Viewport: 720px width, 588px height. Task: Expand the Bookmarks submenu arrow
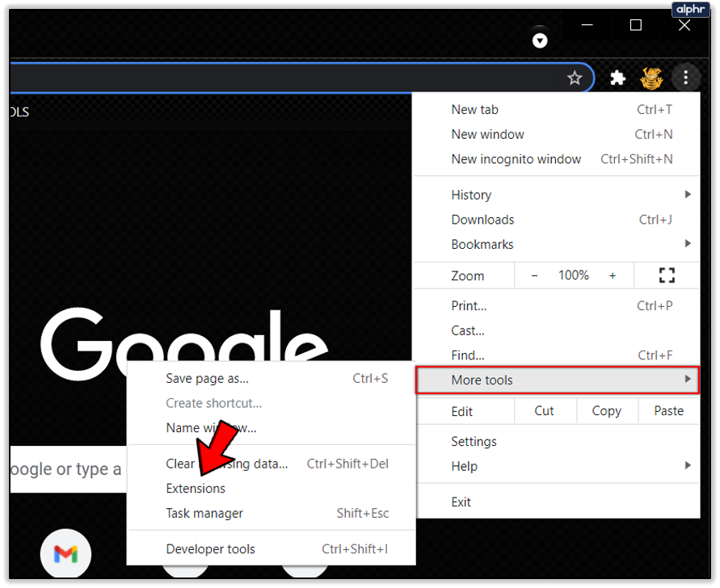tap(688, 243)
